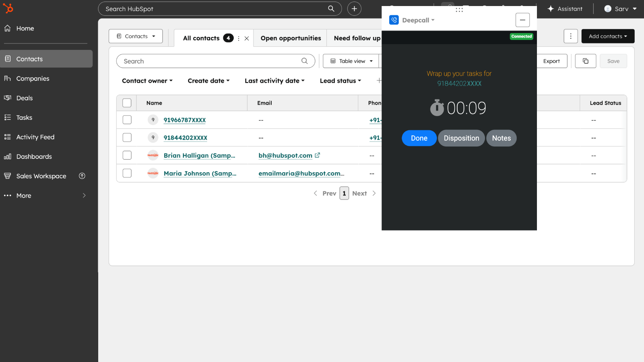Click the external link icon beside bh@hubspot.com
The width and height of the screenshot is (644, 362).
[318, 155]
